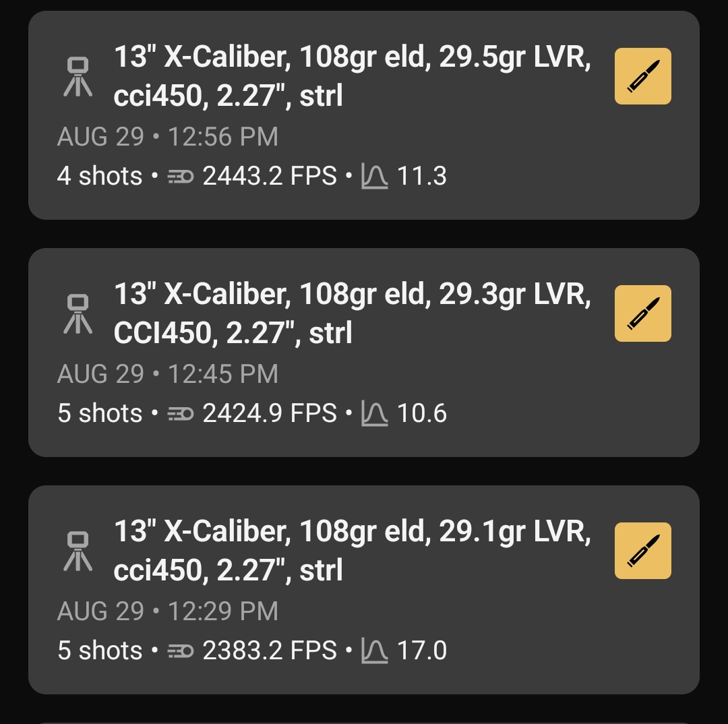Tap chronograph tripod icon on 29.5gr session
This screenshot has height=724, width=728.
click(78, 76)
